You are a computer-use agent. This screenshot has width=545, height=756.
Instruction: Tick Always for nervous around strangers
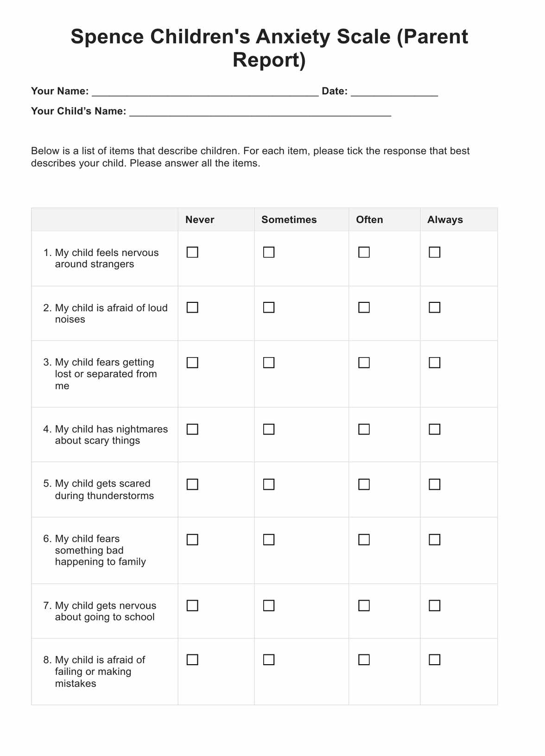[x=435, y=252]
